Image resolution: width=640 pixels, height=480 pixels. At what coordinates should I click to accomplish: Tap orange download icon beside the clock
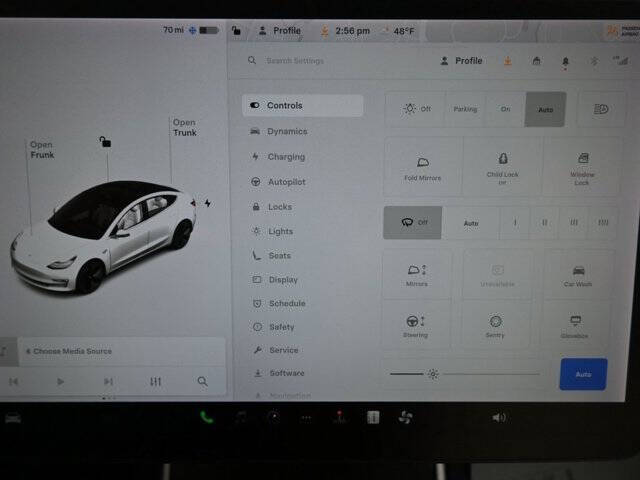click(x=324, y=31)
